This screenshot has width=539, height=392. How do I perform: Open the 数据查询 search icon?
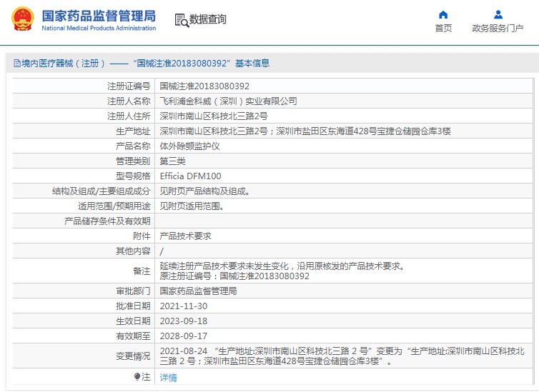(182, 20)
